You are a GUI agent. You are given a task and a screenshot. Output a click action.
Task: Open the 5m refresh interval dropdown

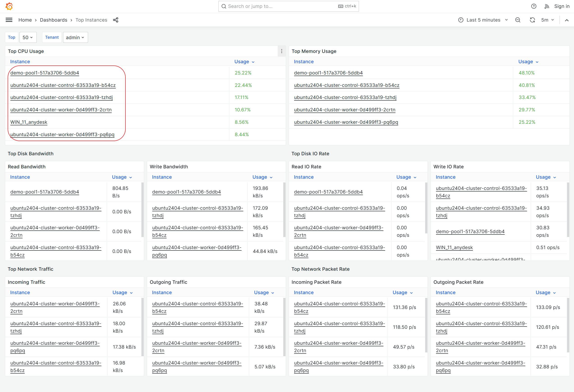pos(548,20)
